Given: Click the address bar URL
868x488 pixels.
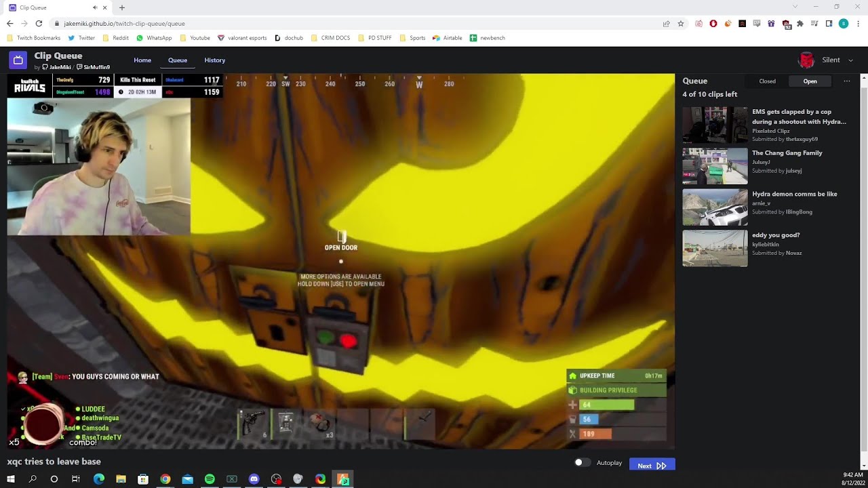Looking at the screenshot, I should coord(124,24).
